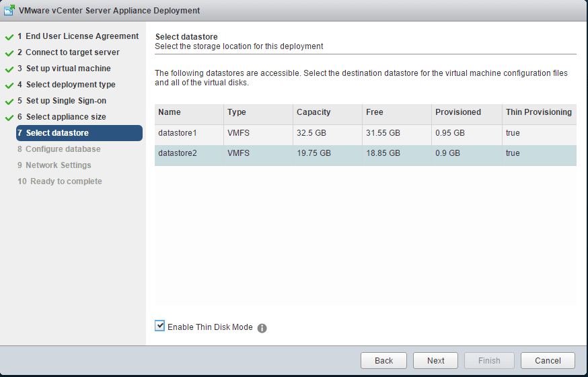Click step 10 Ready to complete

[60, 181]
